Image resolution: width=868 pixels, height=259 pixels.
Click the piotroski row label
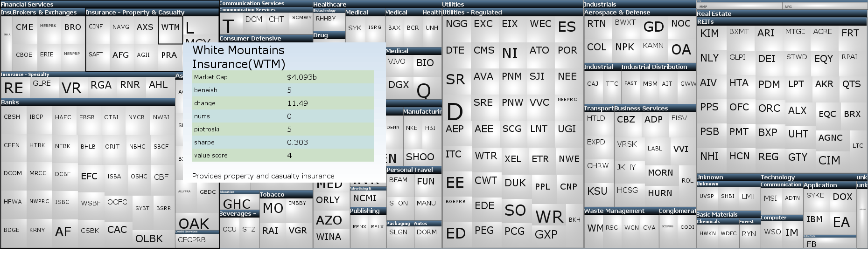point(207,129)
